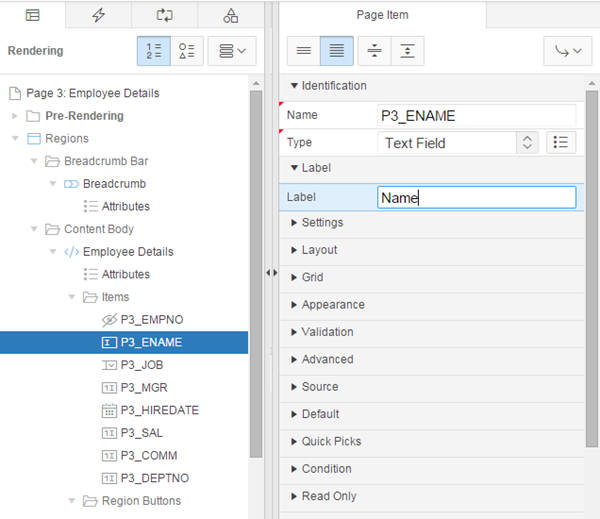The image size is (600, 519).
Task: Select Page 3: Employee Details node
Action: click(93, 93)
